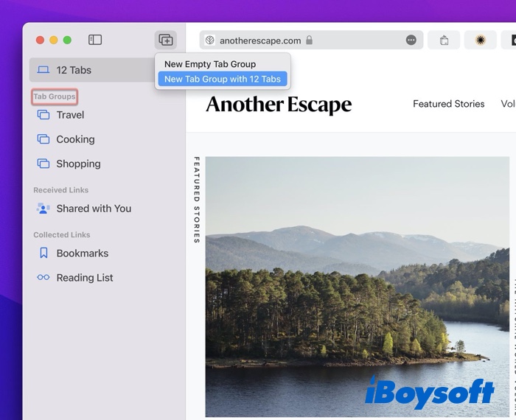Click the sun-shaped extension icon

480,41
